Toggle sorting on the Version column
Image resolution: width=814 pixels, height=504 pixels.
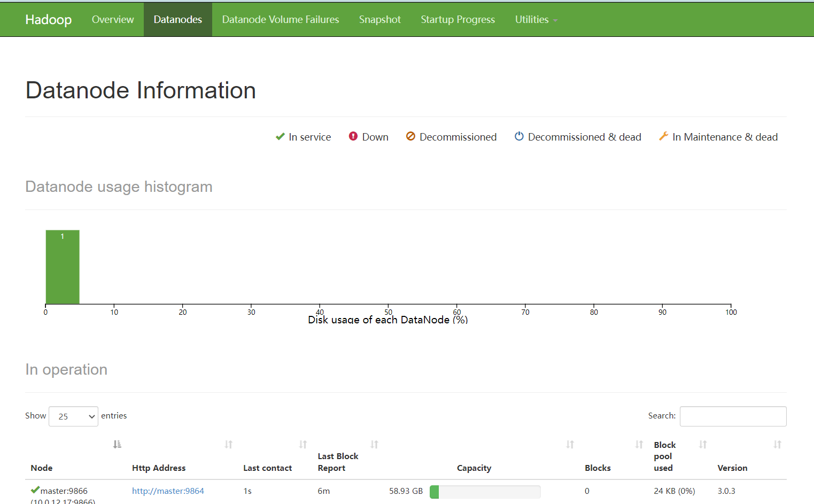point(777,444)
